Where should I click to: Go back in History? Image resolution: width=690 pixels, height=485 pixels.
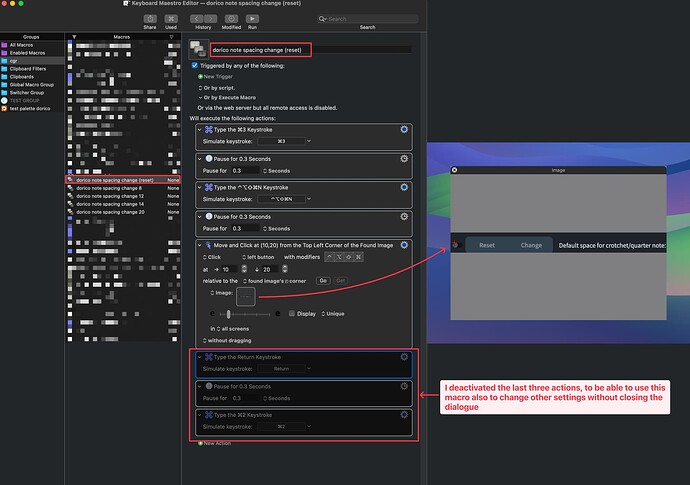(x=197, y=19)
